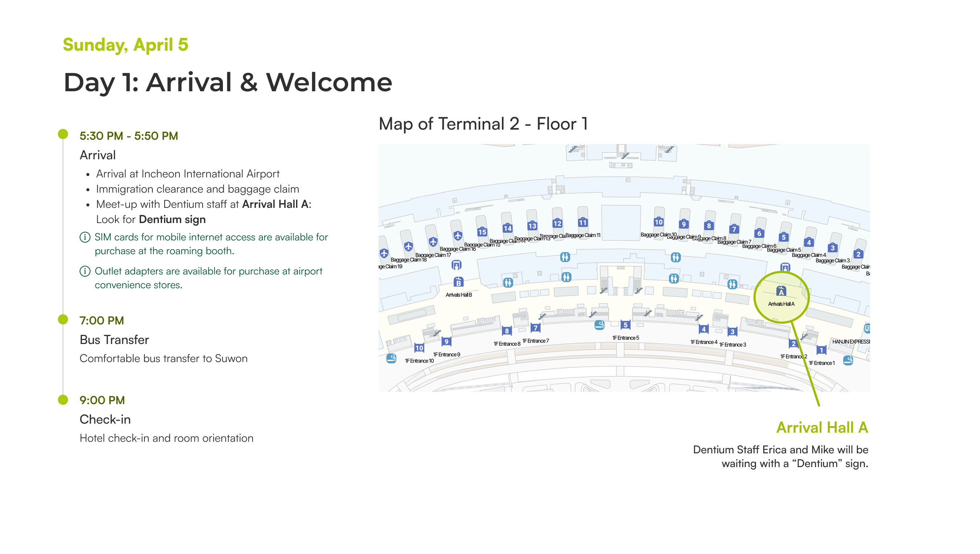Click info icon beside outlet adapters note

[x=85, y=271]
